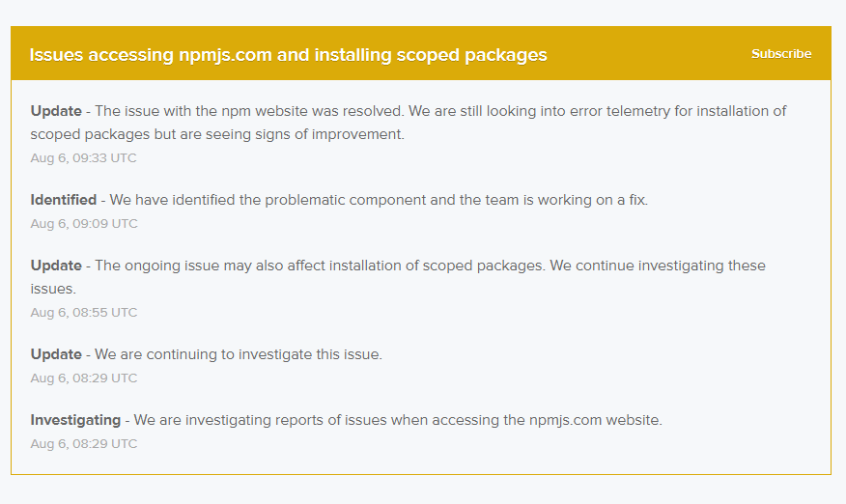Click the 08:29 UTC timestamp under Investigating
Viewport: 846px width, 504px height.
click(x=84, y=444)
